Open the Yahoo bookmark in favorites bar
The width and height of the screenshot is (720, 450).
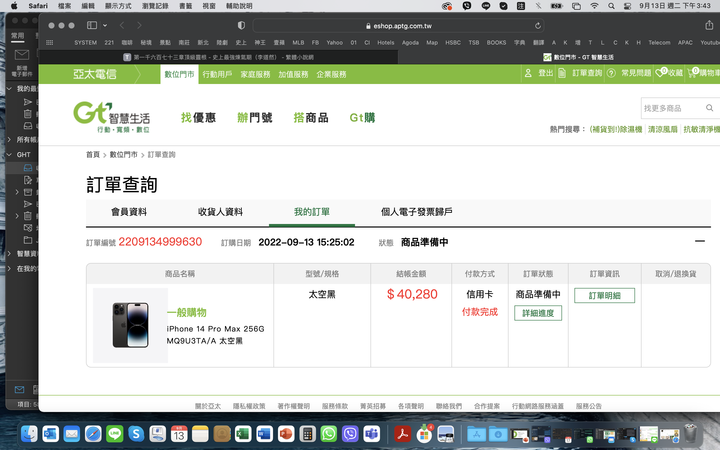[334, 42]
